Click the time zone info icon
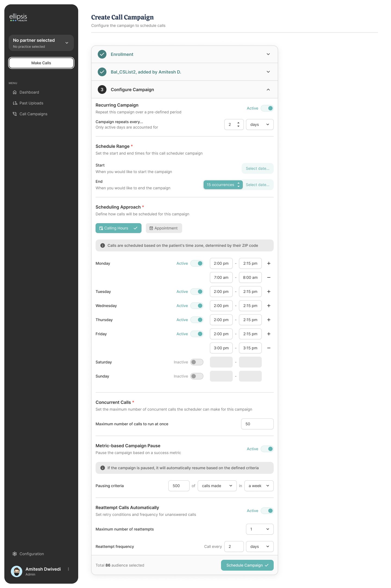The height and width of the screenshot is (588, 391). point(103,245)
